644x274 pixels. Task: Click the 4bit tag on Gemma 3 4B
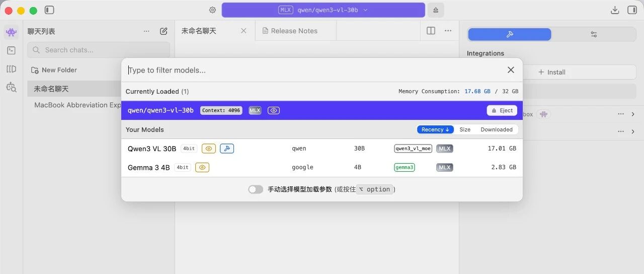[182, 167]
